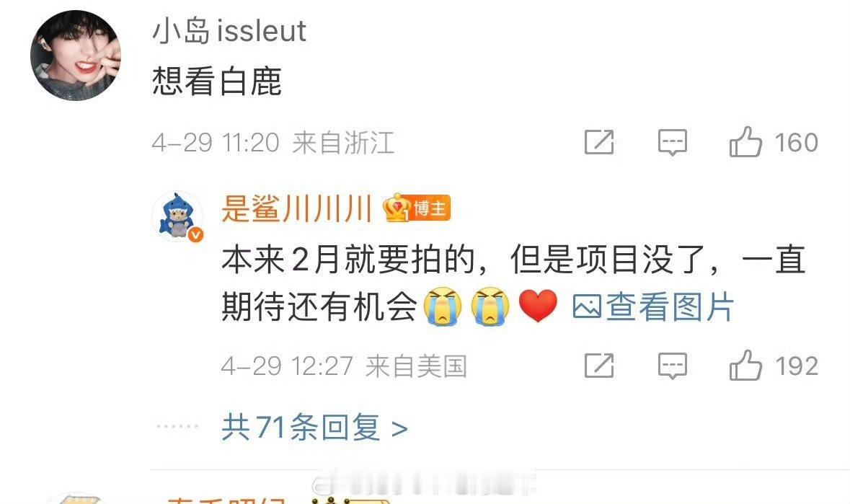Viewport: 850px width, 504px height.
Task: Tap the crown membership badge icon
Action: coord(397,208)
